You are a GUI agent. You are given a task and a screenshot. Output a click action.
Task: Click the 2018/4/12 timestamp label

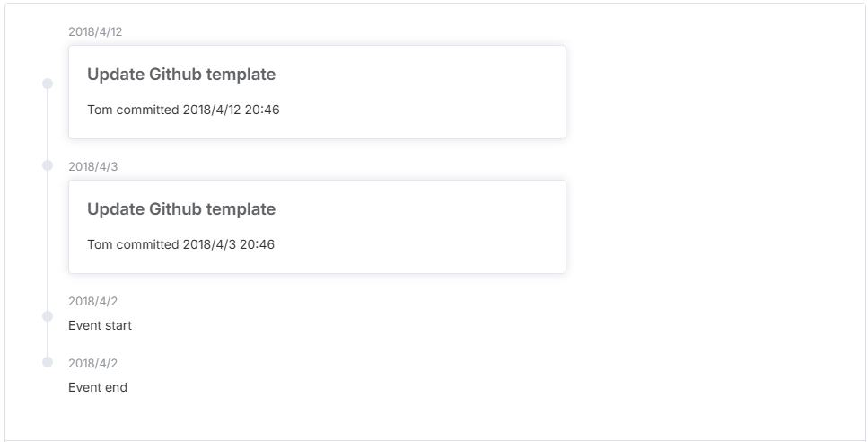[95, 31]
